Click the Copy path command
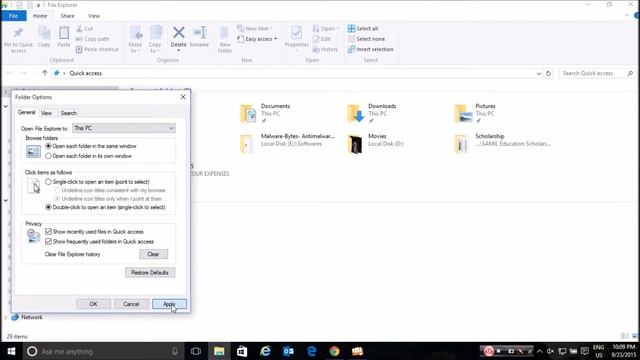This screenshot has height=360, width=640. click(93, 39)
